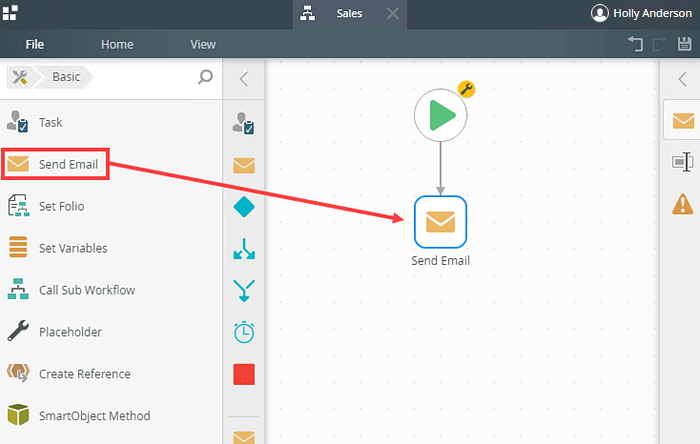700x444 pixels.
Task: Open the File menu
Action: tap(34, 44)
